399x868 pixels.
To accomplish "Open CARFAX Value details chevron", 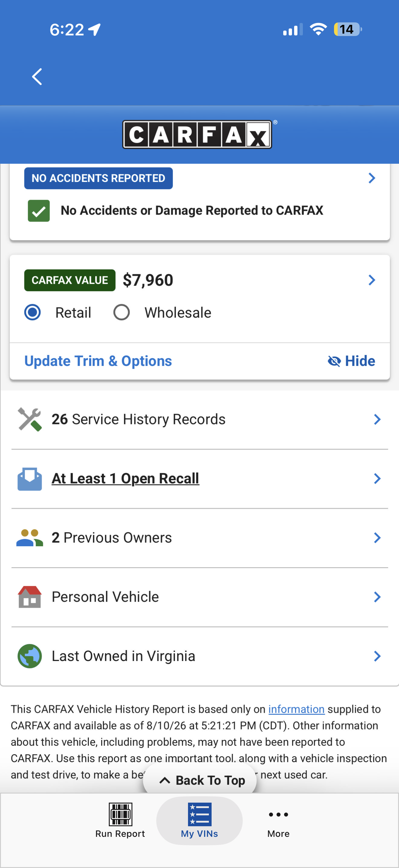I will point(372,280).
